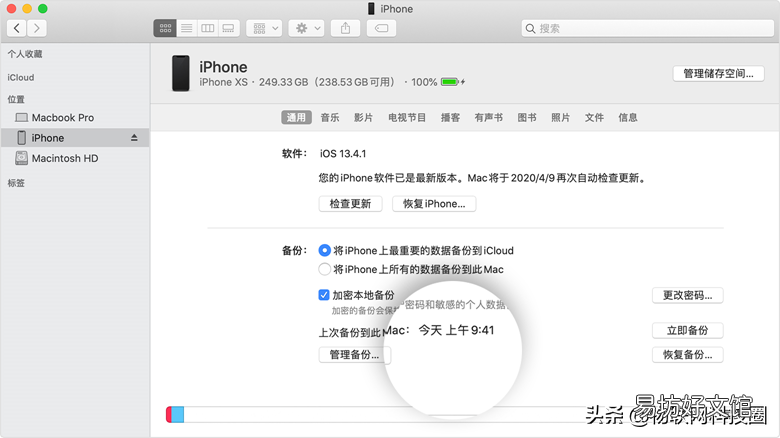The height and width of the screenshot is (438, 780).
Task: Click the large iPhone device icon
Action: [181, 73]
